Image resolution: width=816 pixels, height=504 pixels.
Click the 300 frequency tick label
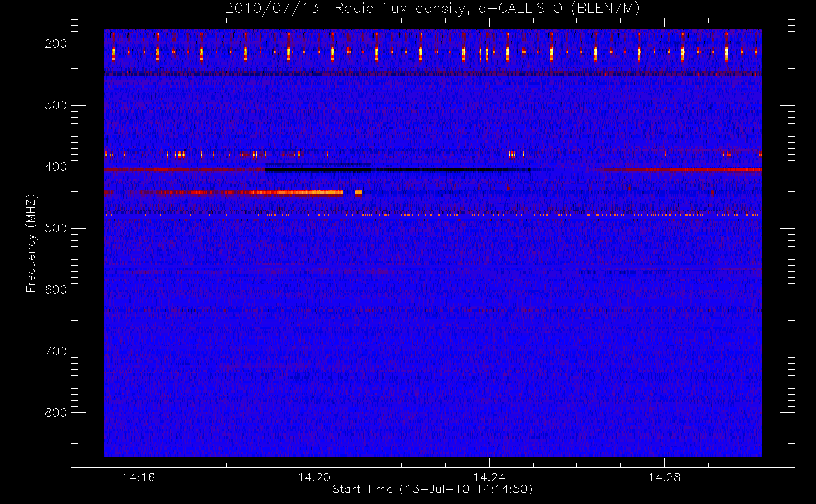click(x=56, y=105)
